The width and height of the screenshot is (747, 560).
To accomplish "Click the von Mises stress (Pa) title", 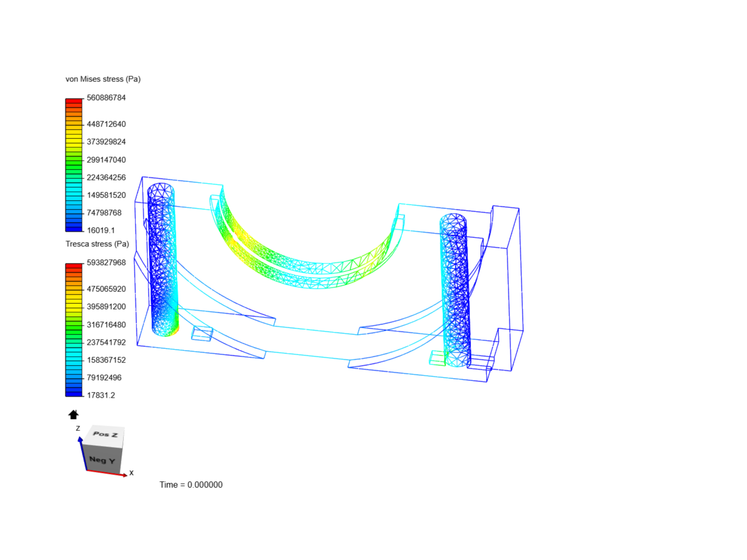I will coord(103,79).
